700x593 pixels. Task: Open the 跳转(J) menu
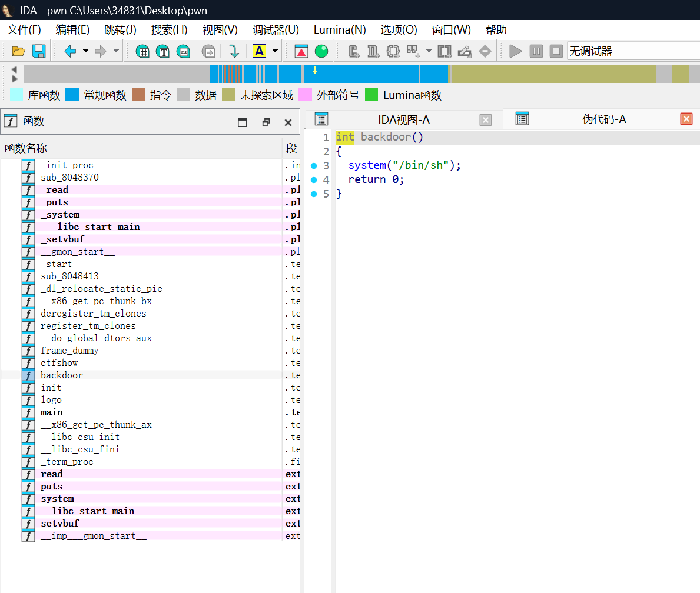120,30
